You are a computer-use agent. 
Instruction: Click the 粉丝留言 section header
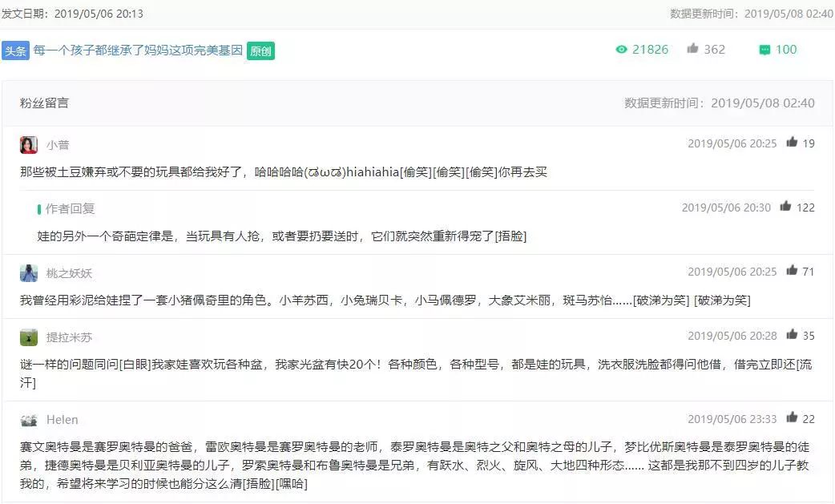[x=44, y=103]
